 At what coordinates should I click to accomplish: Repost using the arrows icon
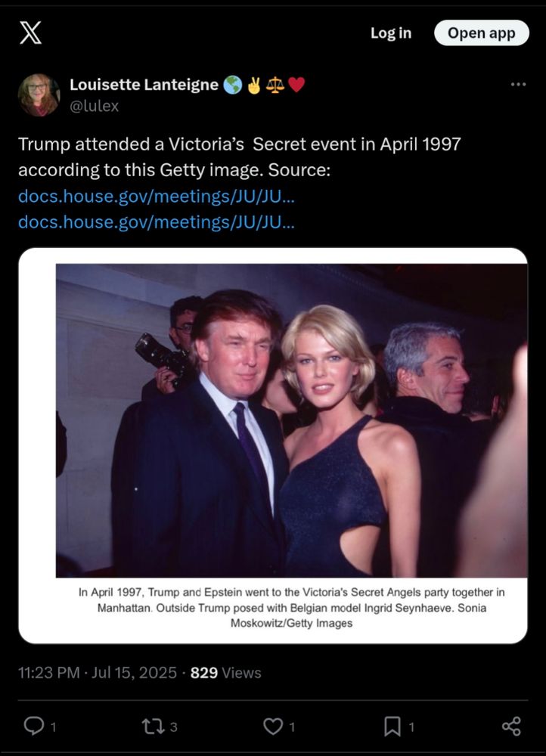(153, 726)
